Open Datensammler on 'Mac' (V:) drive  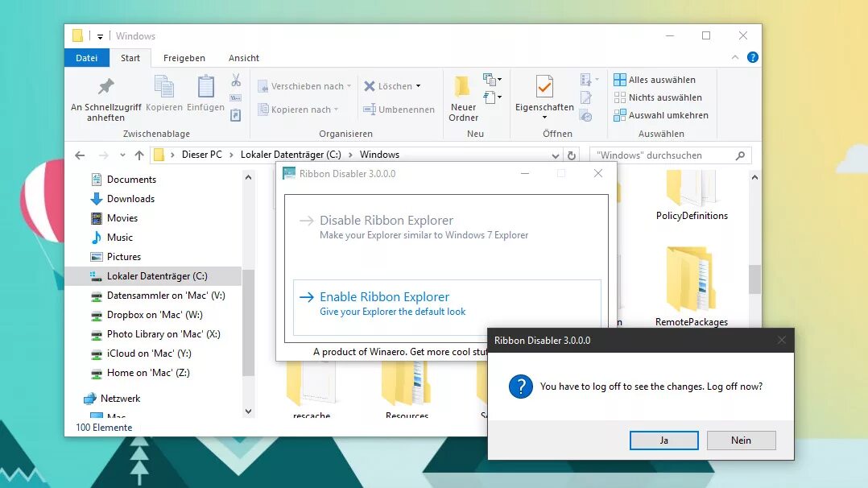coord(166,296)
